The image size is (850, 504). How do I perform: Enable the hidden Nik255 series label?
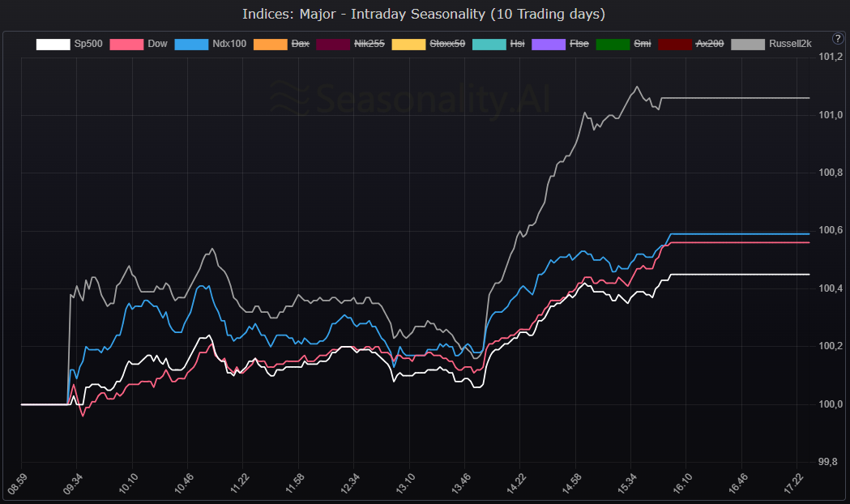369,44
